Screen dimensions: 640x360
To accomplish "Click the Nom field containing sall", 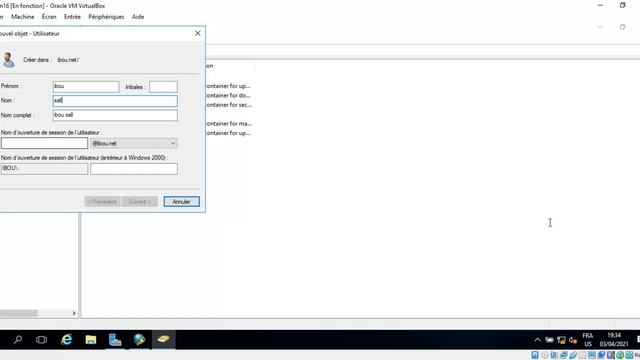I will click(115, 101).
